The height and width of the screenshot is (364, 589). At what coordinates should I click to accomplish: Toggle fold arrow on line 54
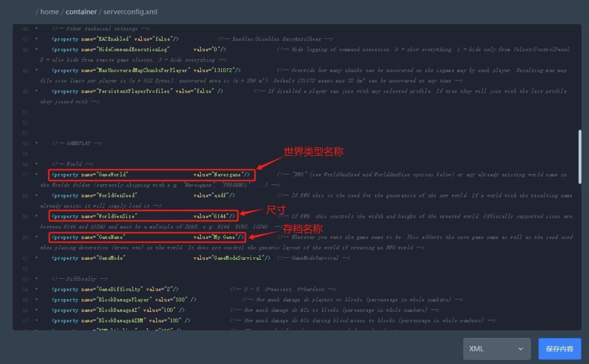pyautogui.click(x=37, y=143)
